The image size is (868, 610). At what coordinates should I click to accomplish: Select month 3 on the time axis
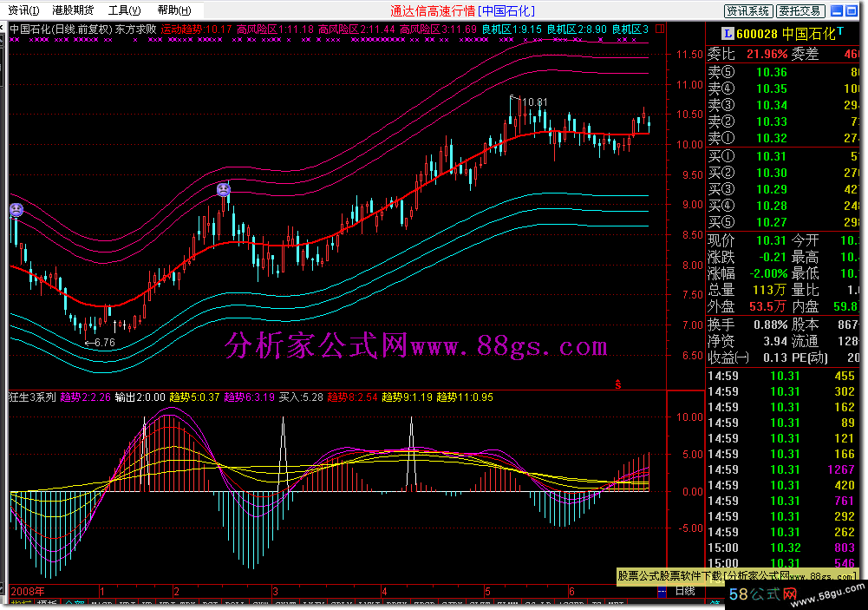click(x=275, y=591)
